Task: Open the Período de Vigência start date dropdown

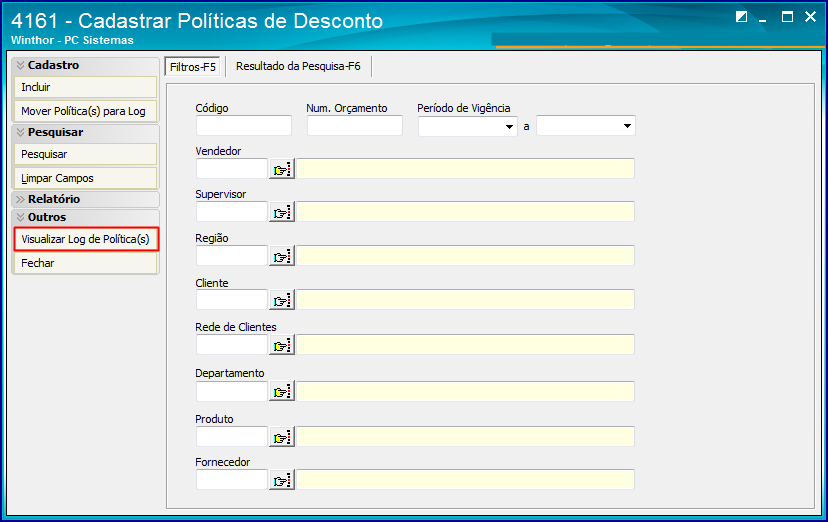Action: (509, 126)
